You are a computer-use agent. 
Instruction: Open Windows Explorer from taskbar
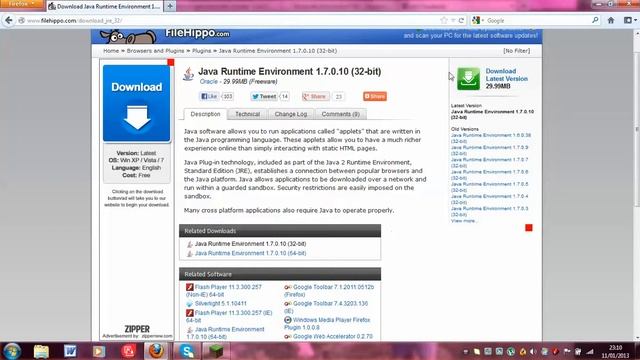click(41, 351)
